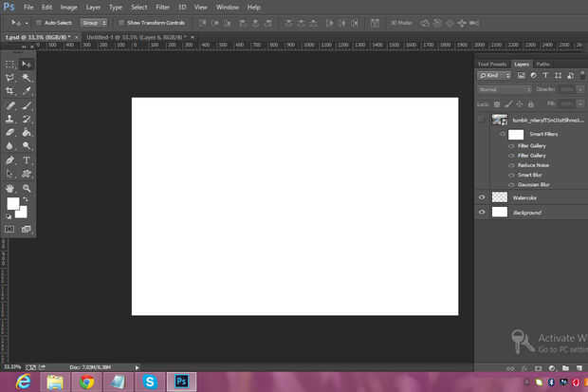Select the Zoom tool in toolbox

(27, 188)
